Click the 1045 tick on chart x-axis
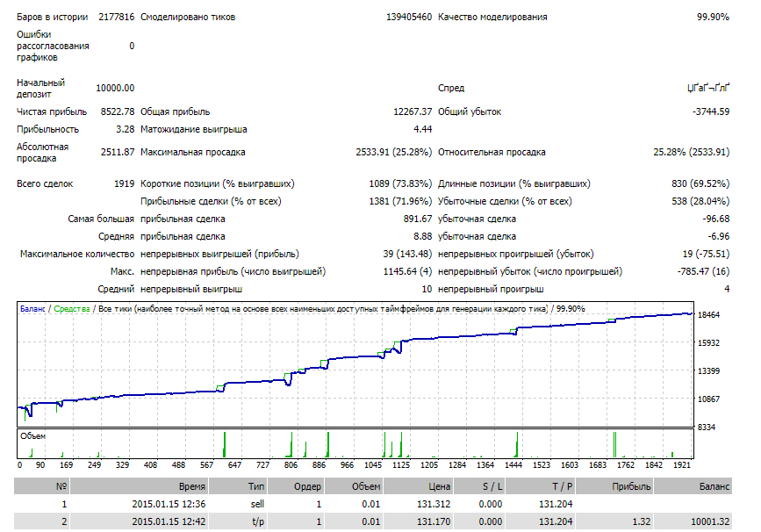Viewport: 761px width, 532px height. (373, 465)
